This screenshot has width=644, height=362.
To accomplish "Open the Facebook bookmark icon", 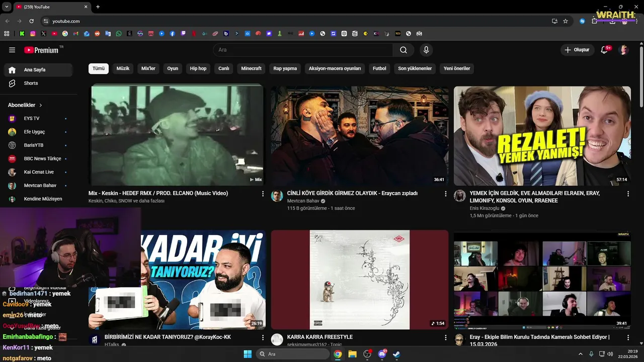I will coord(173,34).
